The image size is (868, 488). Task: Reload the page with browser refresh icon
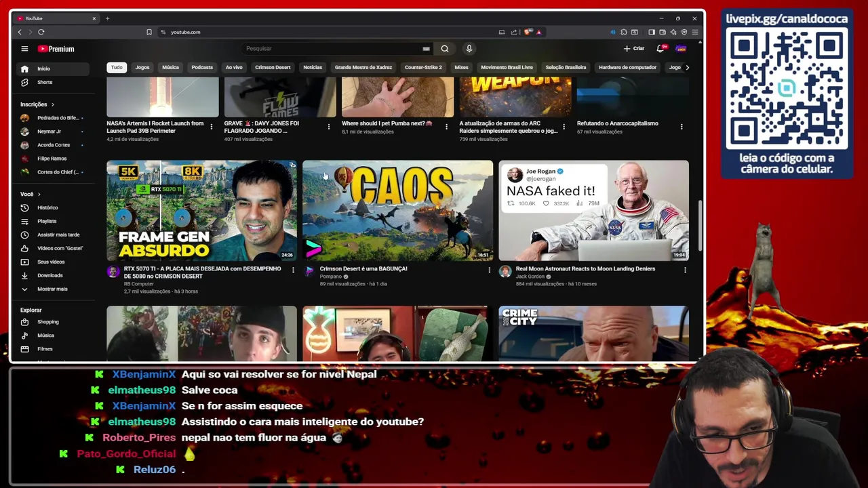(41, 32)
